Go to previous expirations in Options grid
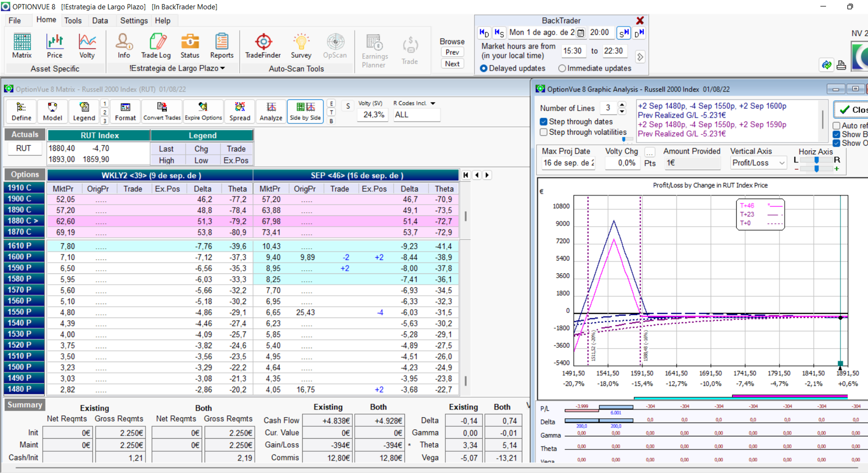 (477, 175)
